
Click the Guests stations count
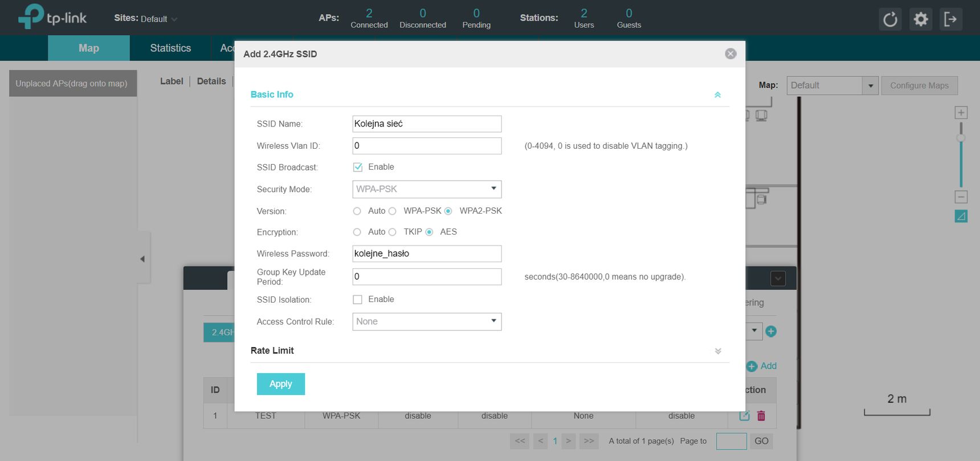point(629,18)
